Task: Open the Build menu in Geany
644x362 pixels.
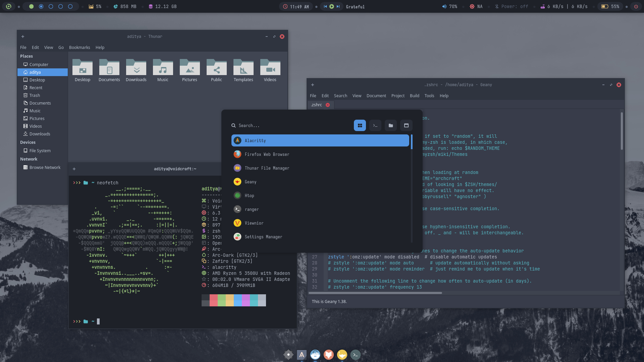Action: coord(414,96)
